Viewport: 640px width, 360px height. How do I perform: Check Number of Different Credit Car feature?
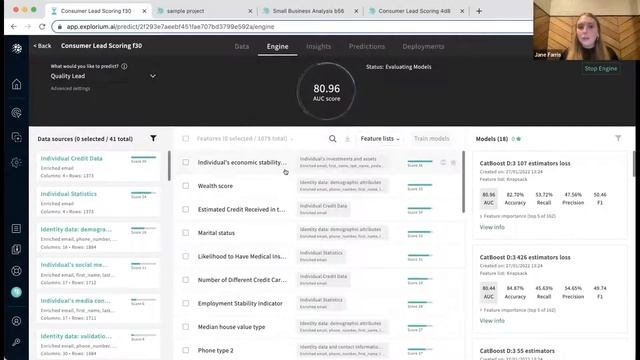tap(186, 280)
